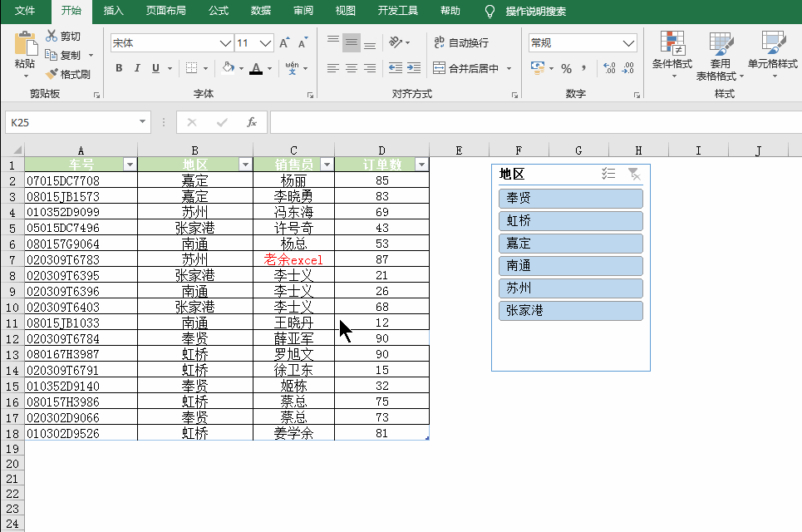Screen dimensions: 802x532
Task: Click Merge and Center (合并后居中)
Action: click(466, 68)
